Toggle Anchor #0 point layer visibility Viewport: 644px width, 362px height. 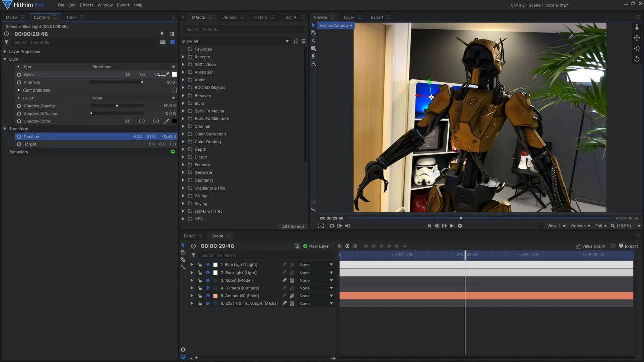(207, 296)
